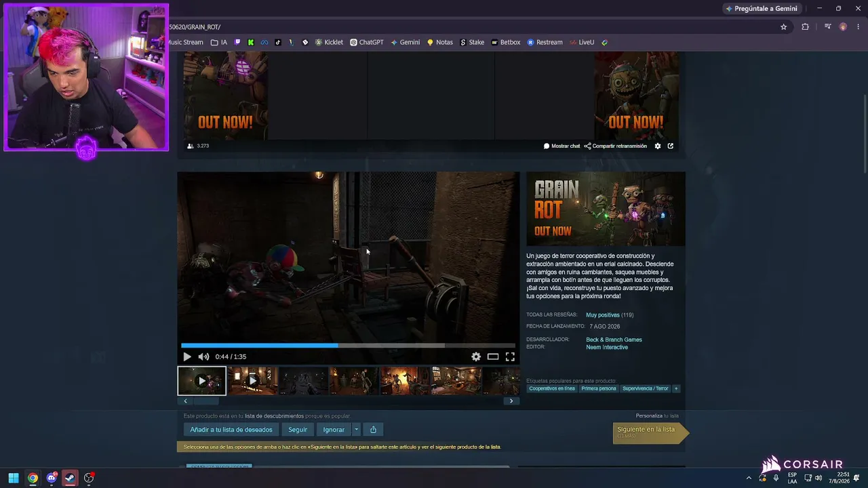This screenshot has height=488, width=868.
Task: Open the Betbox bookmark
Action: (506, 42)
